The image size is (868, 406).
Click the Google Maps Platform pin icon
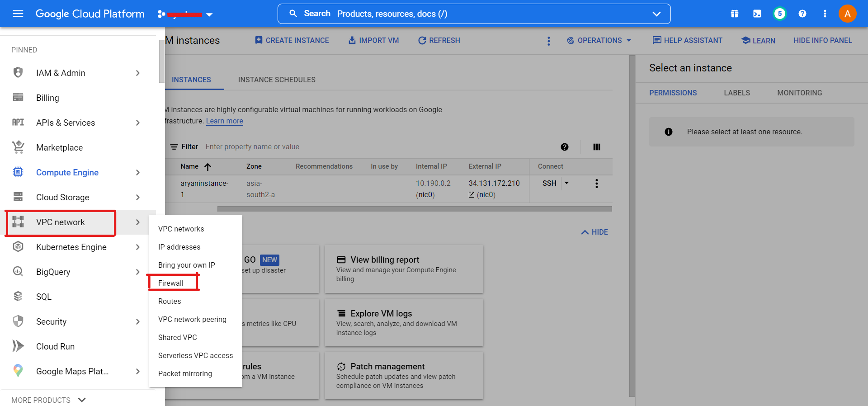18,371
